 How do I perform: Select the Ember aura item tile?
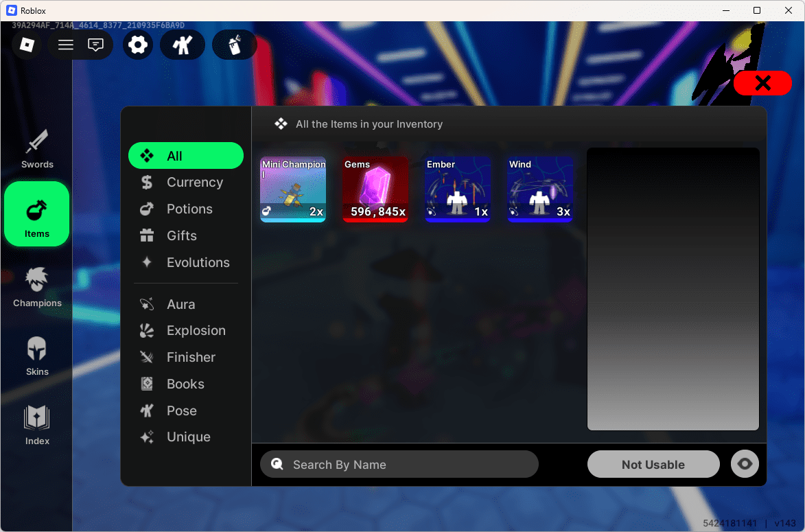(x=458, y=189)
